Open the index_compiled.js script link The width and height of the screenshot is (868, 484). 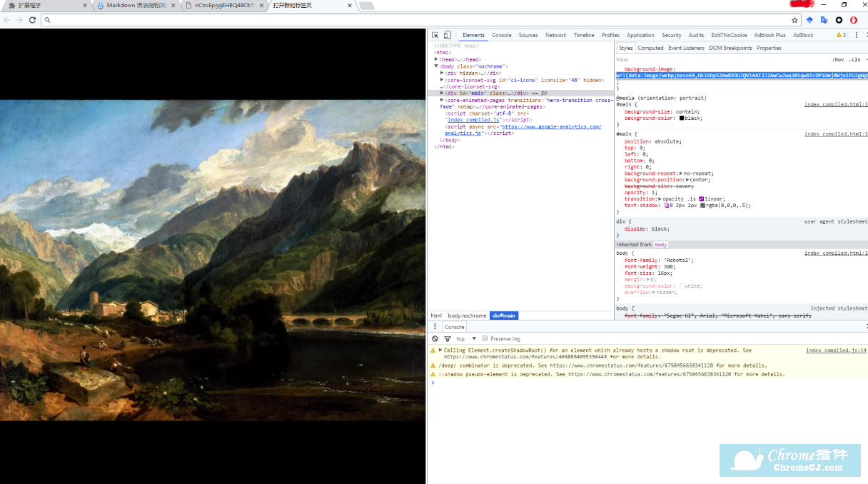(473, 120)
